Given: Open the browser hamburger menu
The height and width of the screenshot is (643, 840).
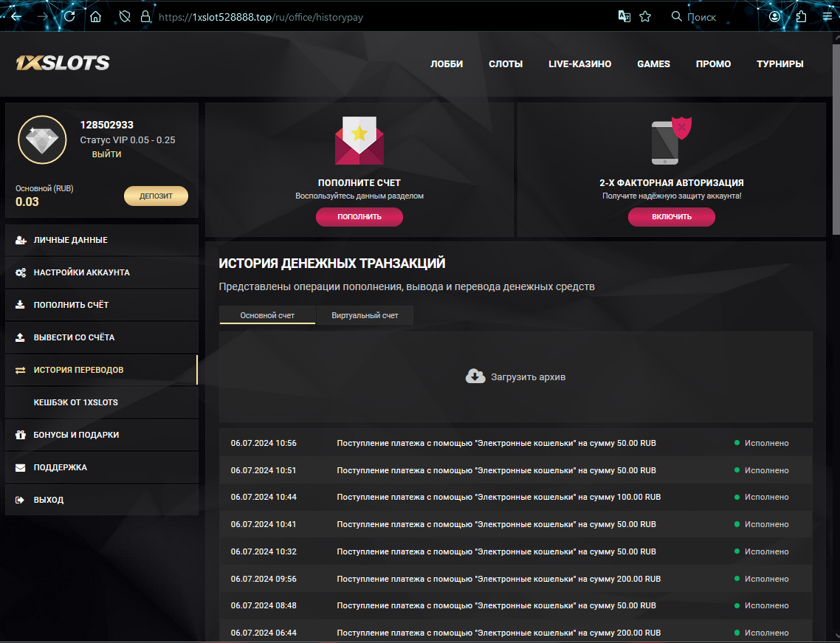Looking at the screenshot, I should pos(827,17).
